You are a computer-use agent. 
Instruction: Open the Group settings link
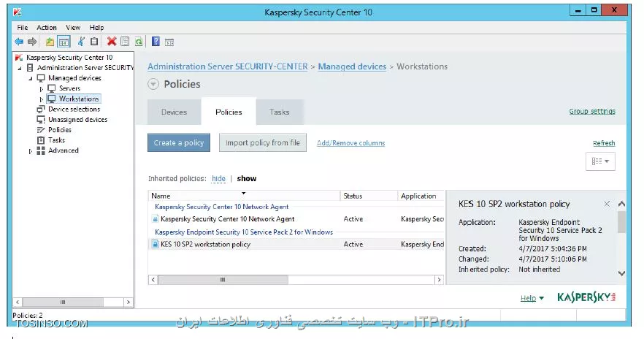coord(592,111)
